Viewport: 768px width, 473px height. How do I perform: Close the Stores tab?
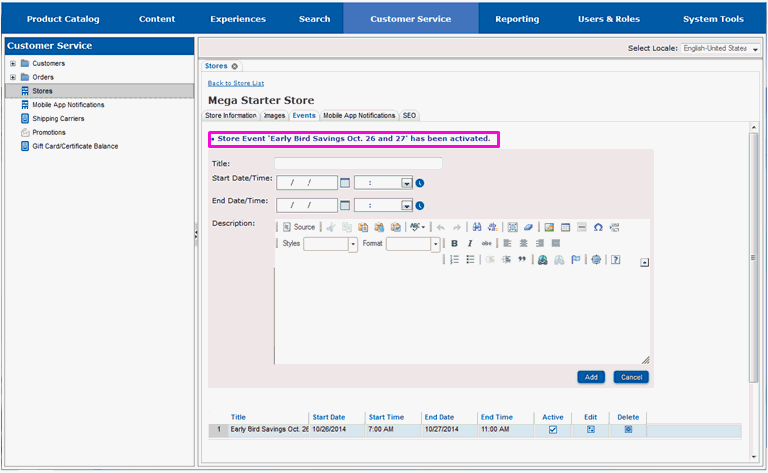235,66
